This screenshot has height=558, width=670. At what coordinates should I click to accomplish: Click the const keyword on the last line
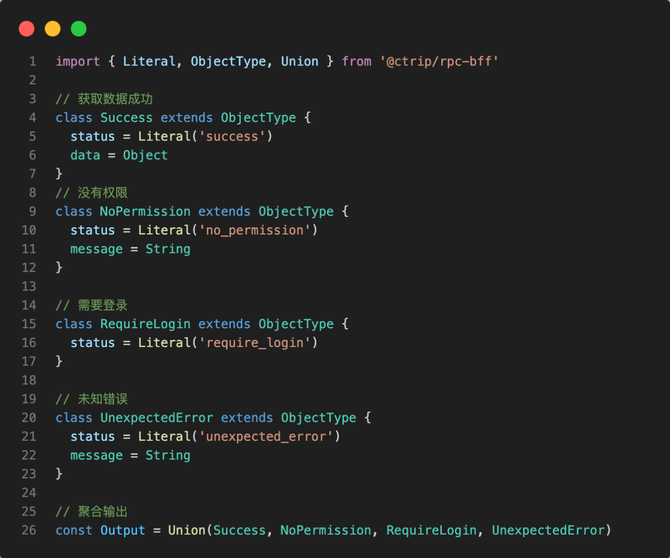coord(74,530)
